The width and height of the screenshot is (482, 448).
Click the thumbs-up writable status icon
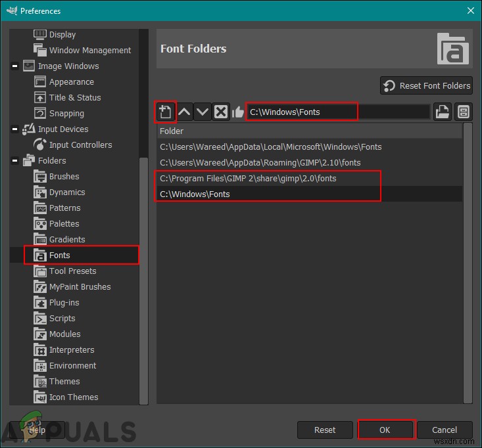[237, 112]
